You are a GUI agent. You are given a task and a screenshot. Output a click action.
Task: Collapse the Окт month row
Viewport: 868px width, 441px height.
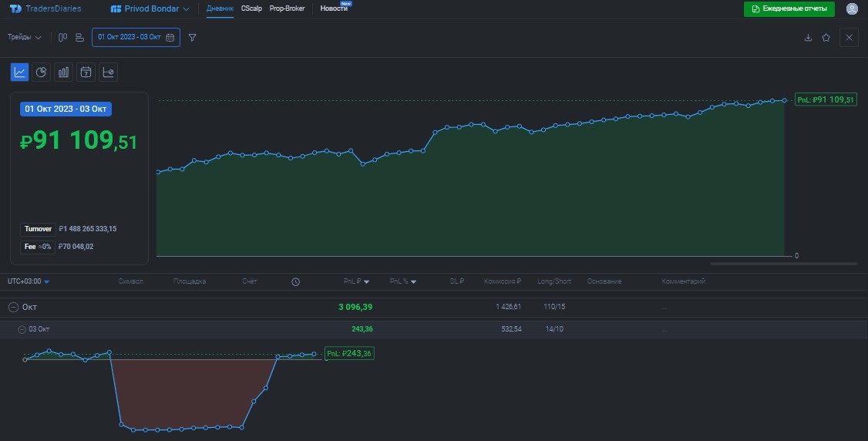(x=13, y=307)
